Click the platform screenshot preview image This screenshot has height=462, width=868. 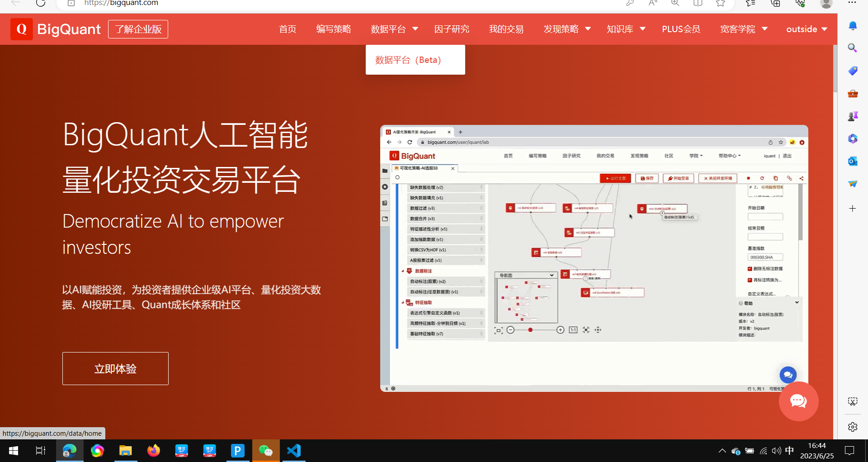pos(594,258)
